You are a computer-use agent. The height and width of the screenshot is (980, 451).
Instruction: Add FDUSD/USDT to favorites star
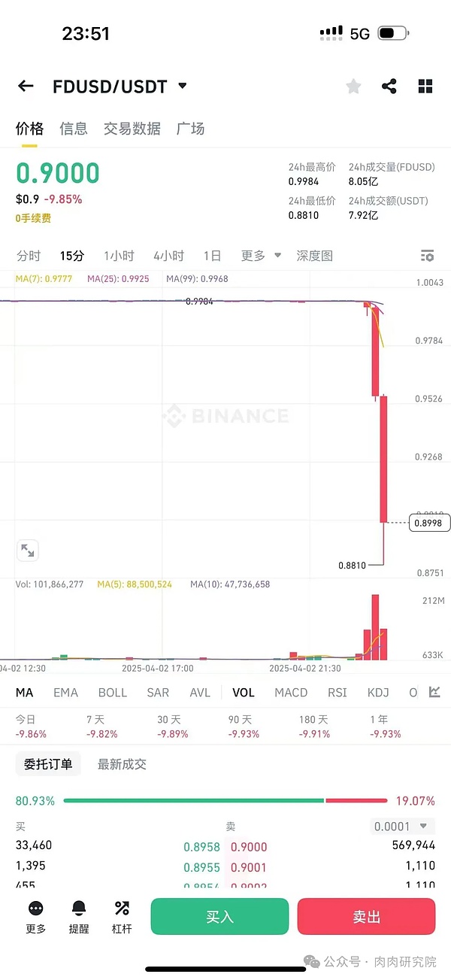point(353,86)
